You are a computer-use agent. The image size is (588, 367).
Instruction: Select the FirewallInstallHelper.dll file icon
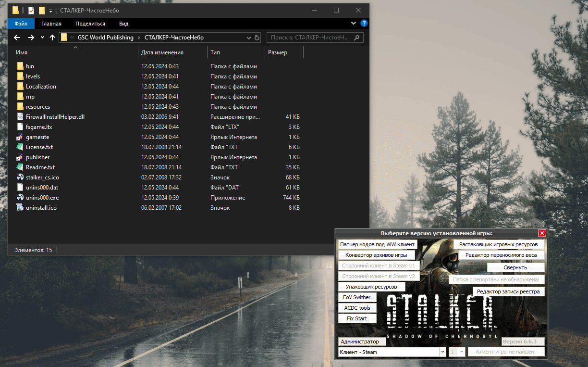(20, 117)
